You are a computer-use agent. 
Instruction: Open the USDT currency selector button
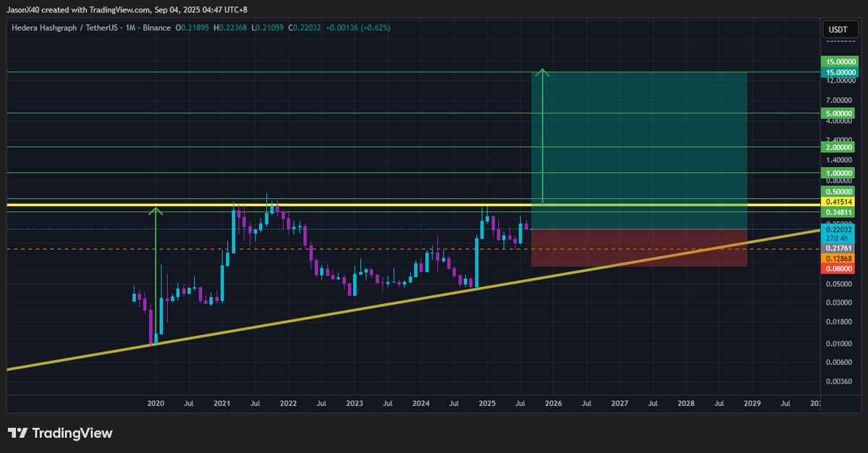[x=840, y=30]
